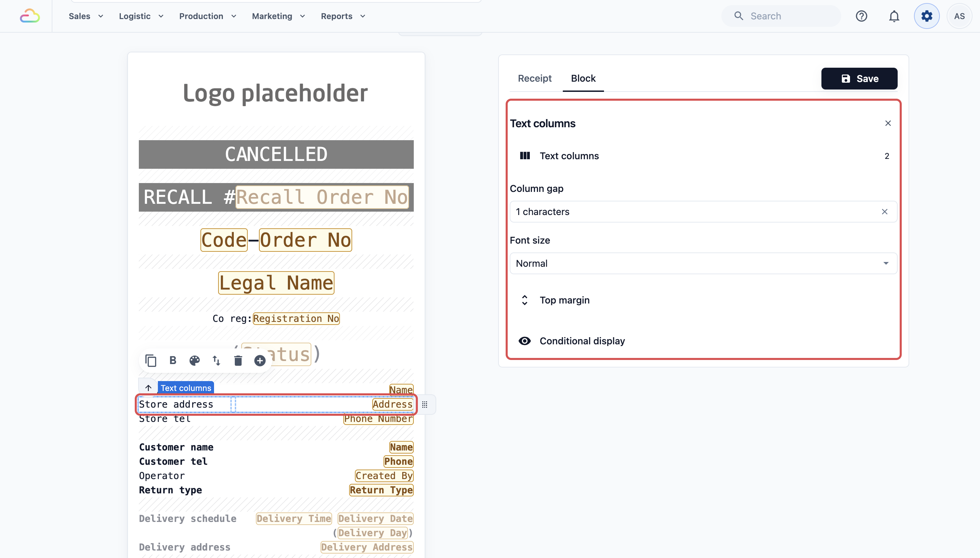Clear the Column gap field value
This screenshot has width=980, height=558.
884,212
